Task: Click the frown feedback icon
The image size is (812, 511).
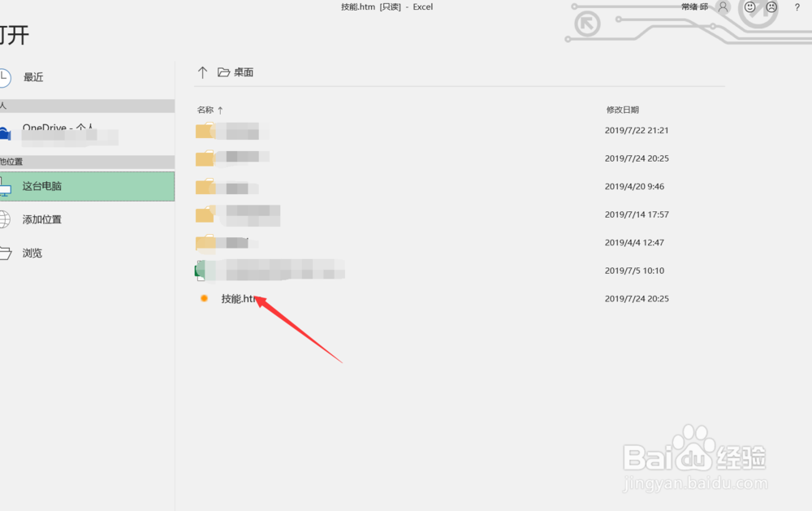Action: click(x=771, y=6)
